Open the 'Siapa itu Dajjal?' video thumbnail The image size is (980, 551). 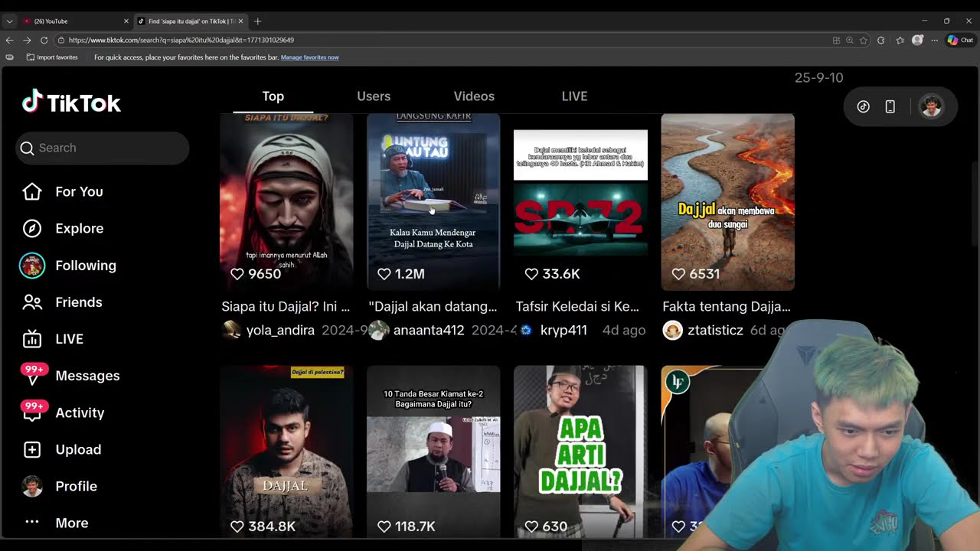coord(286,202)
